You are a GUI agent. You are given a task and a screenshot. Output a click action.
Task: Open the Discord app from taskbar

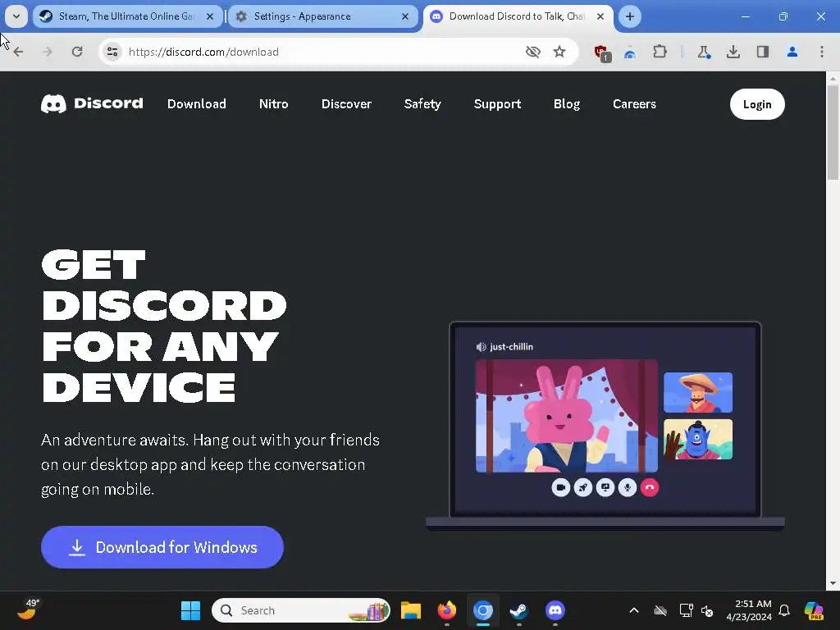tap(555, 610)
